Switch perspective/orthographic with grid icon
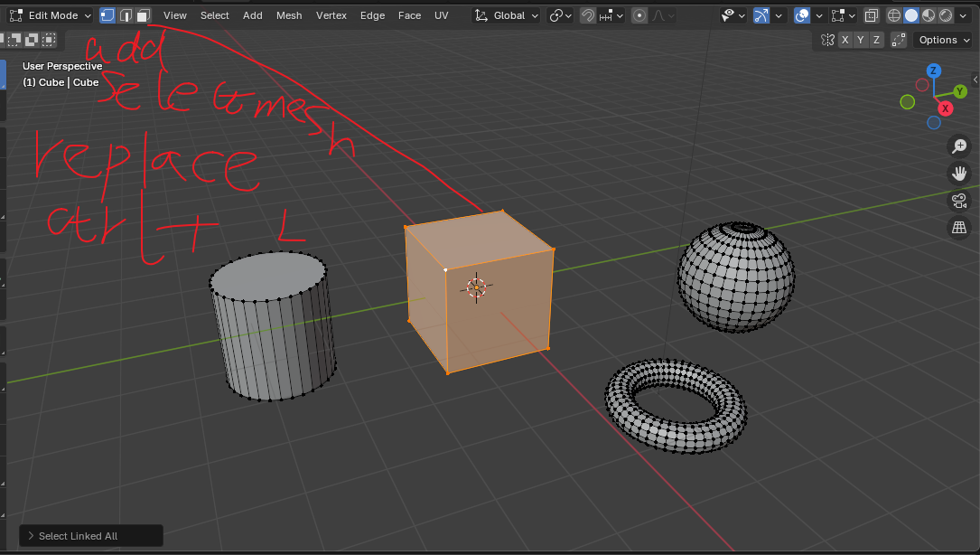This screenshot has height=555, width=980. pyautogui.click(x=958, y=228)
